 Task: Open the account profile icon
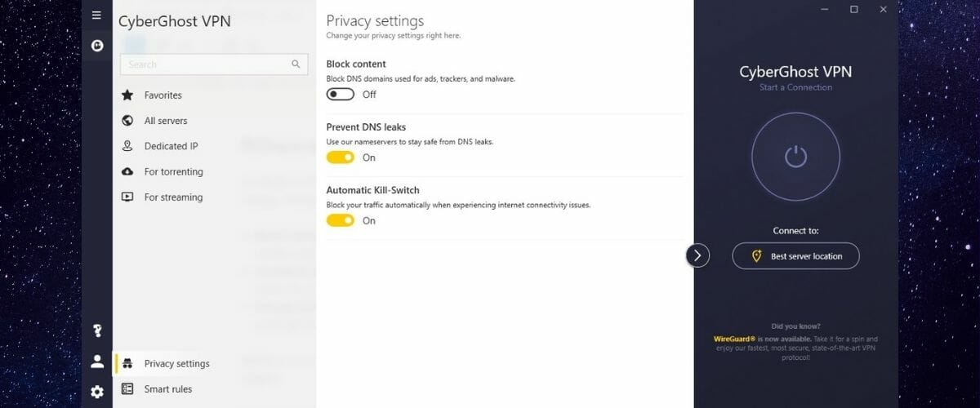tap(97, 361)
